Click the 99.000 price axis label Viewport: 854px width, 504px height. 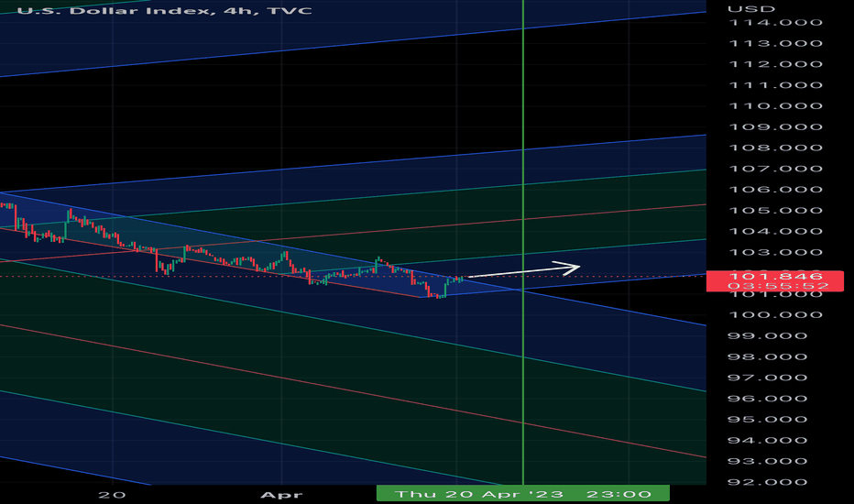tap(767, 335)
